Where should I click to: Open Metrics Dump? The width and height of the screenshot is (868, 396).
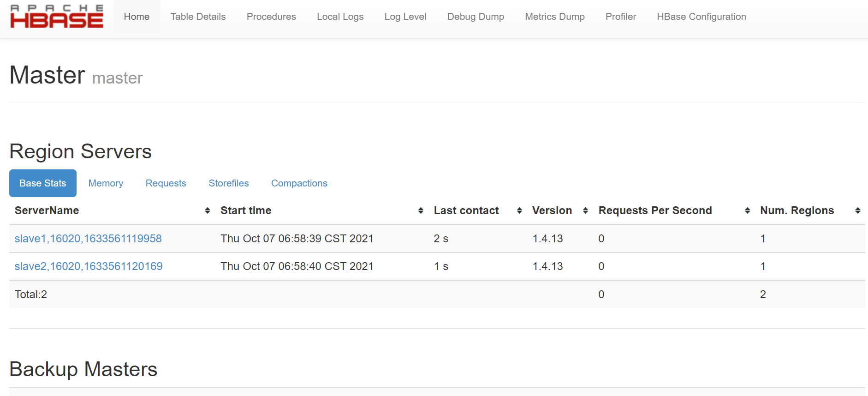(555, 17)
